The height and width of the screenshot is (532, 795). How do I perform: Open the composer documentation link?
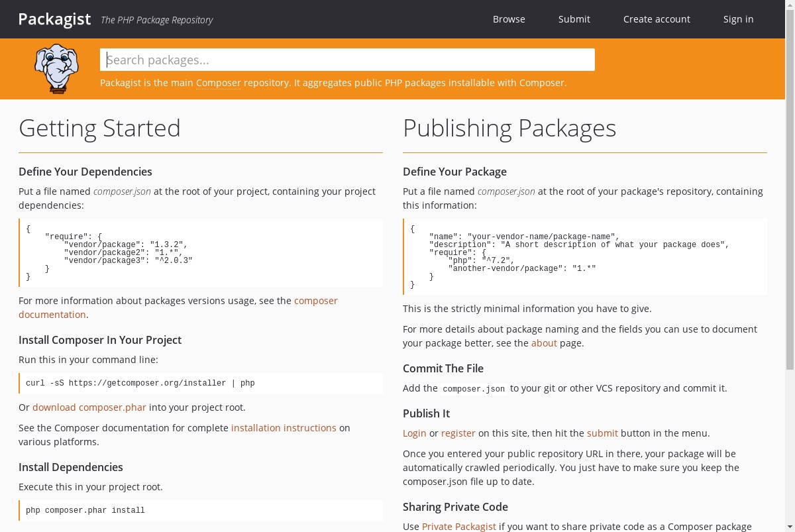point(178,307)
